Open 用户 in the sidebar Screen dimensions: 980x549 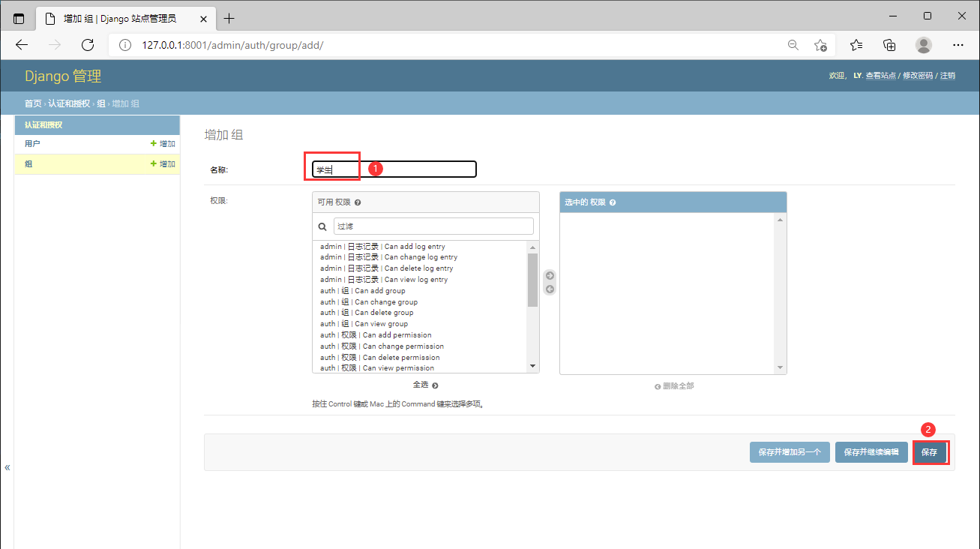coord(32,143)
